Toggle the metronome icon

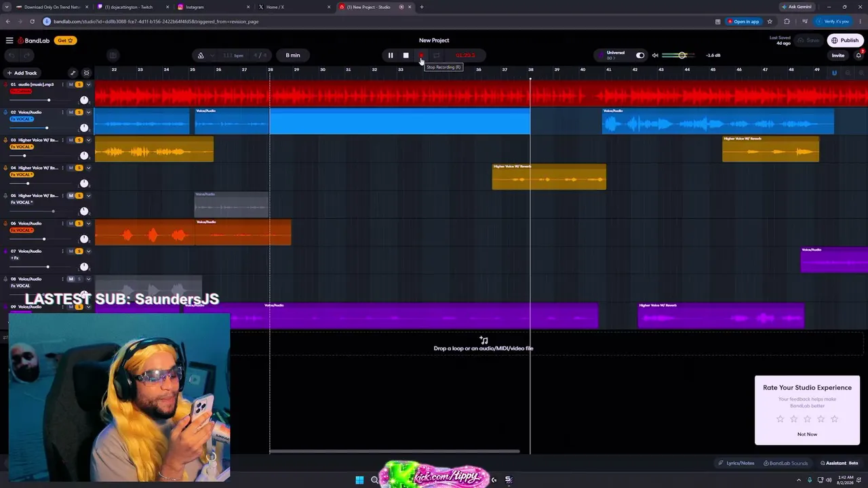tap(201, 56)
